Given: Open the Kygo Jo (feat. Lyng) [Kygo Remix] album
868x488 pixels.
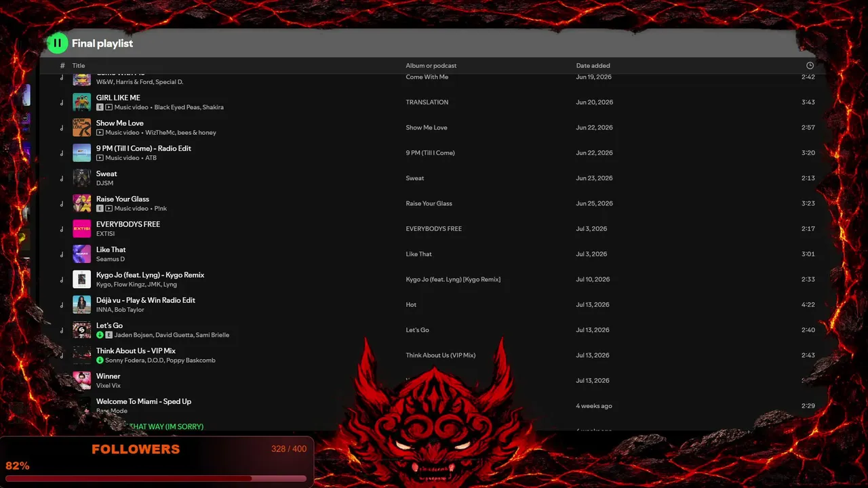Looking at the screenshot, I should pos(453,279).
